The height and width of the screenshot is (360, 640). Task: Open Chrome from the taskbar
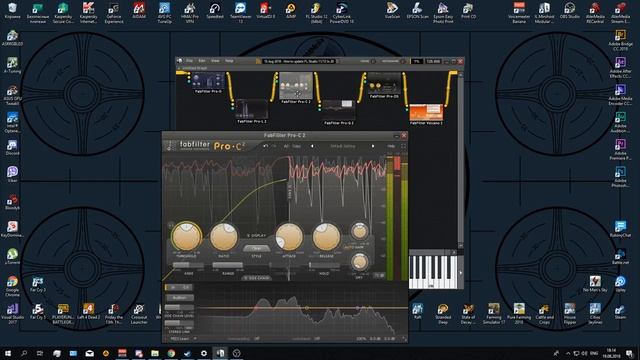point(171,353)
